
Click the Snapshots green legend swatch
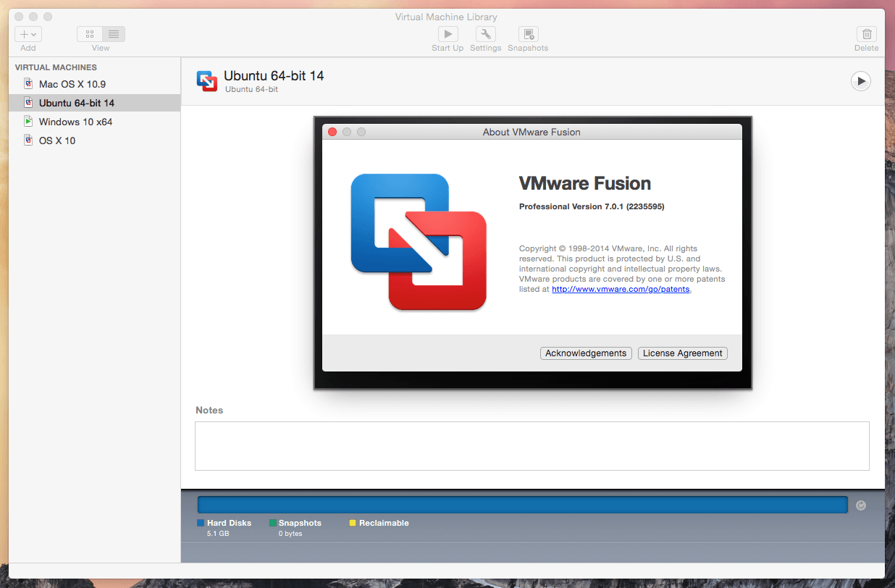pyautogui.click(x=272, y=523)
